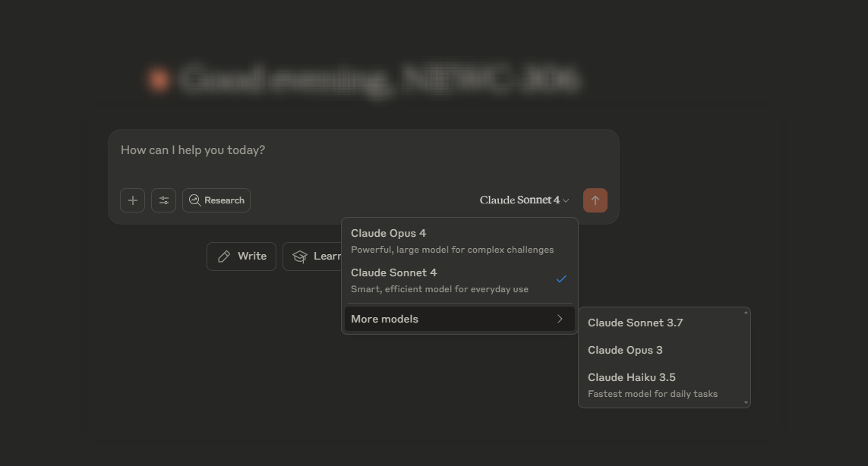Viewport: 868px width, 466px height.
Task: Click the submenu scroll up arrow
Action: pyautogui.click(x=746, y=313)
